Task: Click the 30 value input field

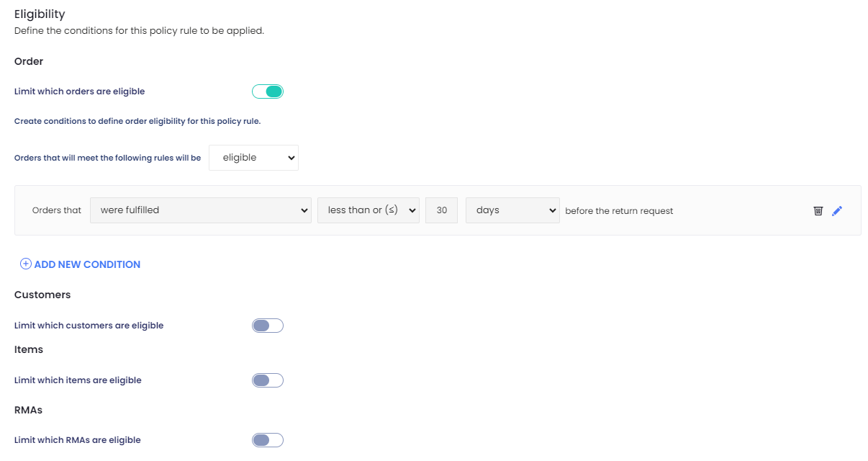Action: click(442, 210)
